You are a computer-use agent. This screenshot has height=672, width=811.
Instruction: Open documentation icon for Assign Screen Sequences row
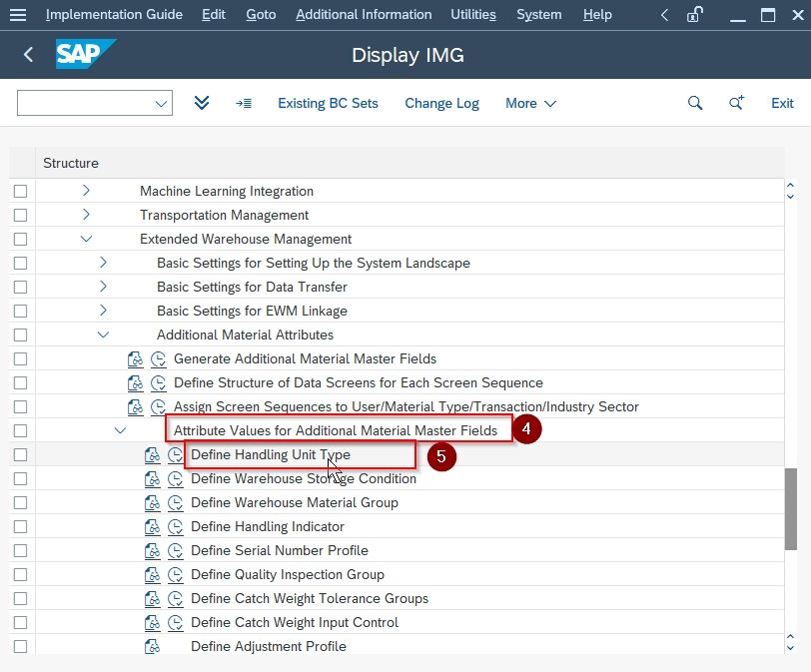pos(135,406)
